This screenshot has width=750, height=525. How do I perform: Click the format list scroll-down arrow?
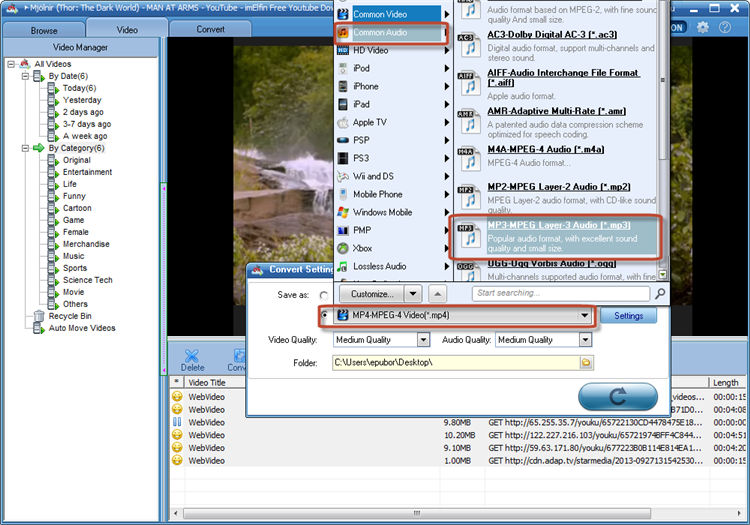(x=662, y=274)
